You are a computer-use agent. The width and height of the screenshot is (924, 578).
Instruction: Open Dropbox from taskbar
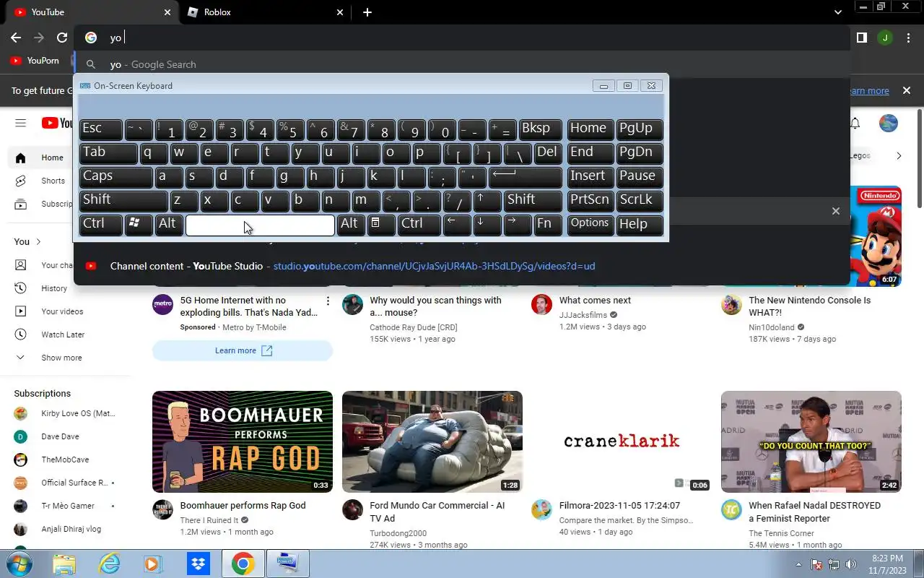(x=198, y=564)
